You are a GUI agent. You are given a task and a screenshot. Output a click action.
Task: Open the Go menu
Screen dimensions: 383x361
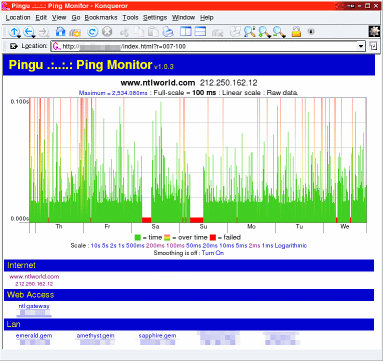(x=76, y=18)
